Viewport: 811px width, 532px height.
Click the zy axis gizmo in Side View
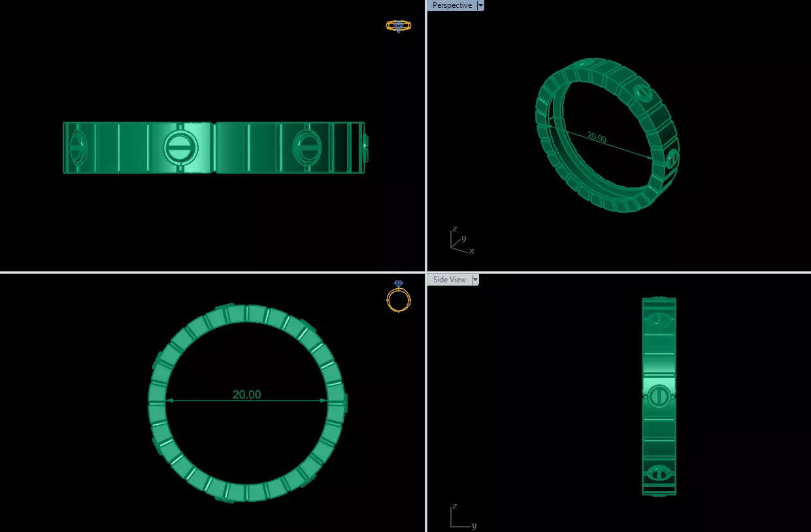tap(463, 516)
